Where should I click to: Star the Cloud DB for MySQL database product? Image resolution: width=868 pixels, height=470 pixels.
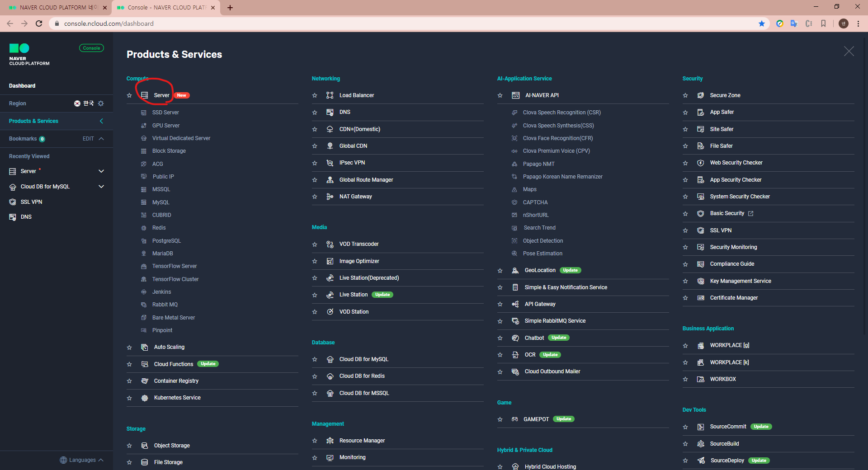pyautogui.click(x=315, y=359)
